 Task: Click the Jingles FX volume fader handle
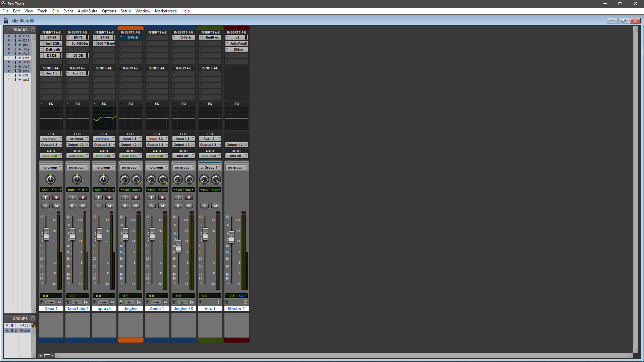coord(179,246)
